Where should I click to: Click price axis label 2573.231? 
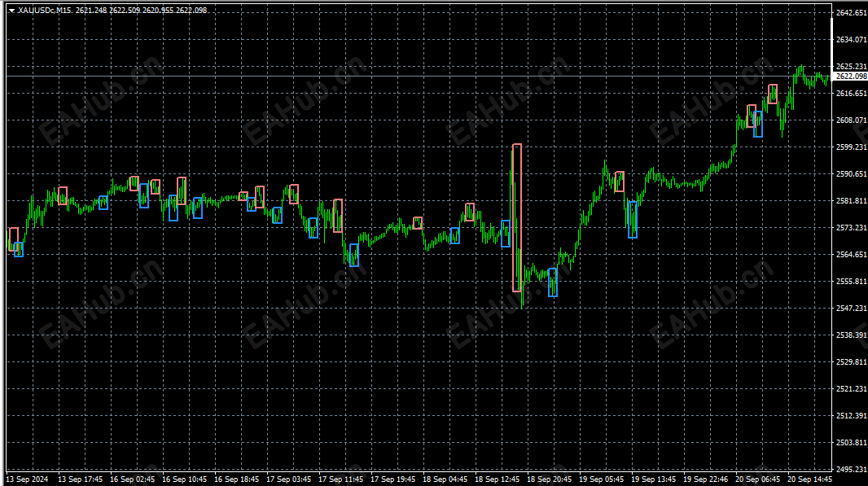(x=851, y=227)
